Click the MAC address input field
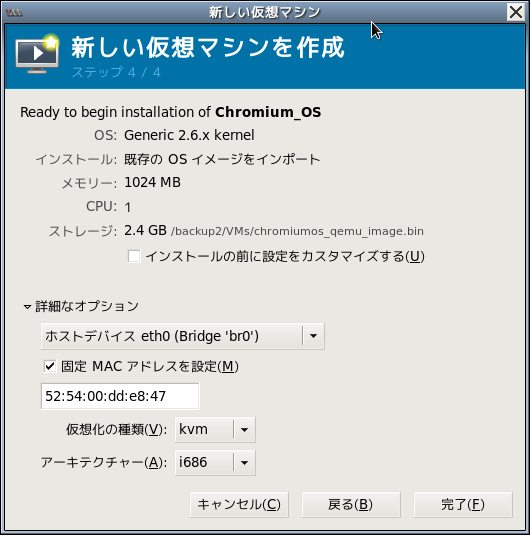The image size is (530, 535). (120, 396)
